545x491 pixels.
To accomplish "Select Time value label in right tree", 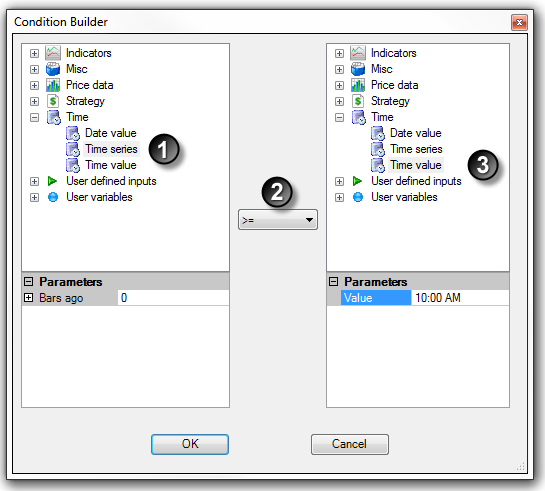I will pyautogui.click(x=416, y=165).
